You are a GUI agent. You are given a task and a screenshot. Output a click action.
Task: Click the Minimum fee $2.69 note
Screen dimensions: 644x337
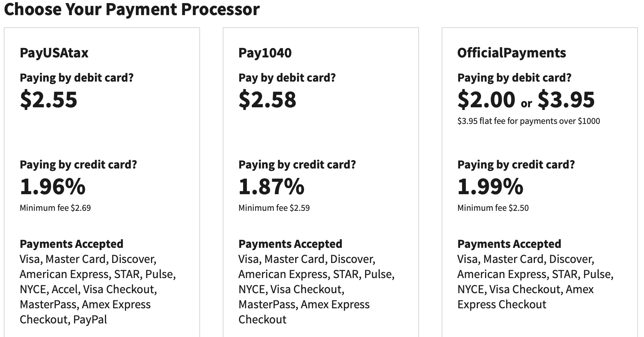[55, 208]
